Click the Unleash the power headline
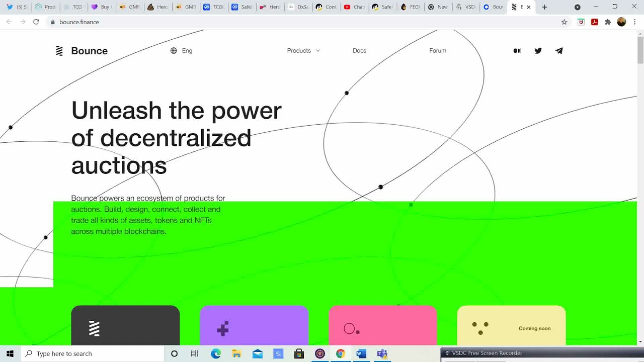The height and width of the screenshot is (362, 644). pyautogui.click(x=176, y=138)
